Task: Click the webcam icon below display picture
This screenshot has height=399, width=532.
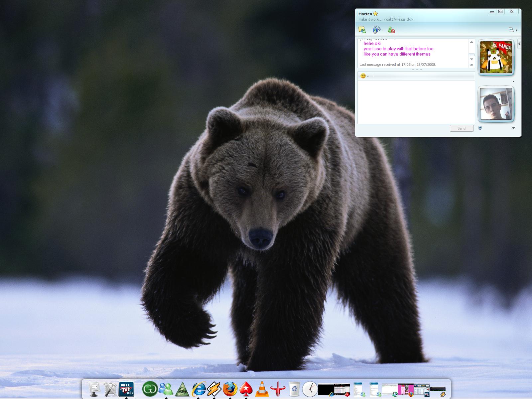Action: coord(480,128)
